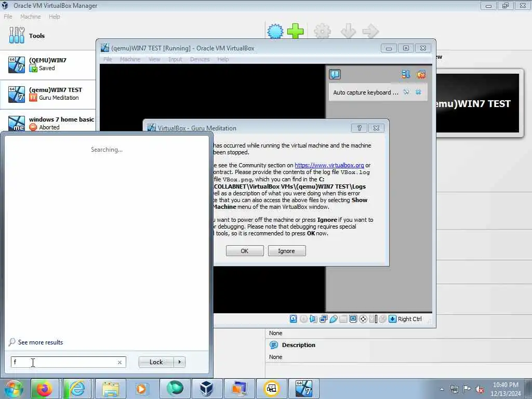Click the mouse integration status indicator
The image size is (532, 399).
click(383, 318)
